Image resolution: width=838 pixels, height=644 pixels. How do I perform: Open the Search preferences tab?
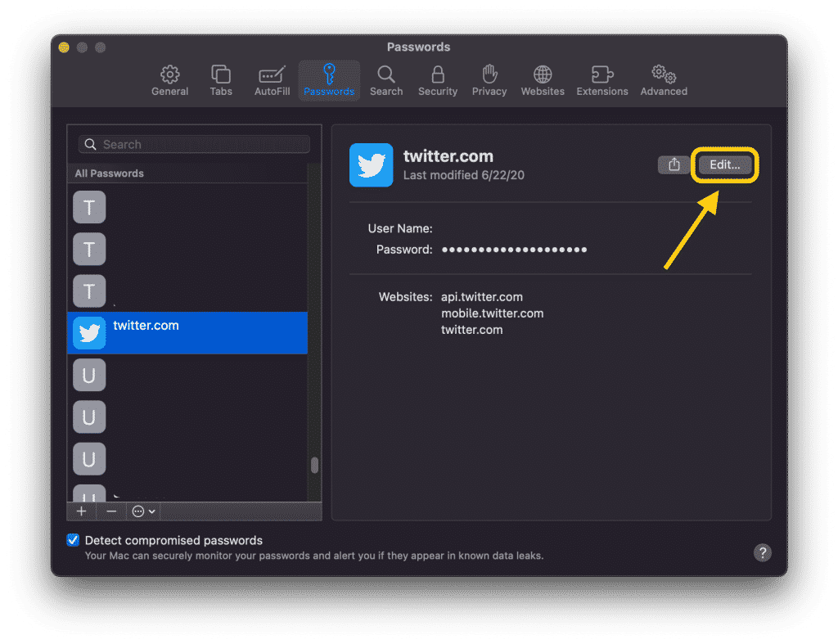(x=386, y=81)
